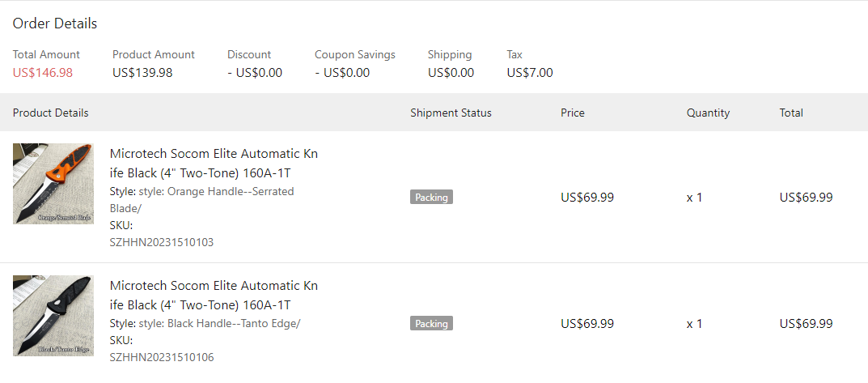Click the Shipping US$0.00 value
This screenshot has width=868, height=383.
click(451, 72)
